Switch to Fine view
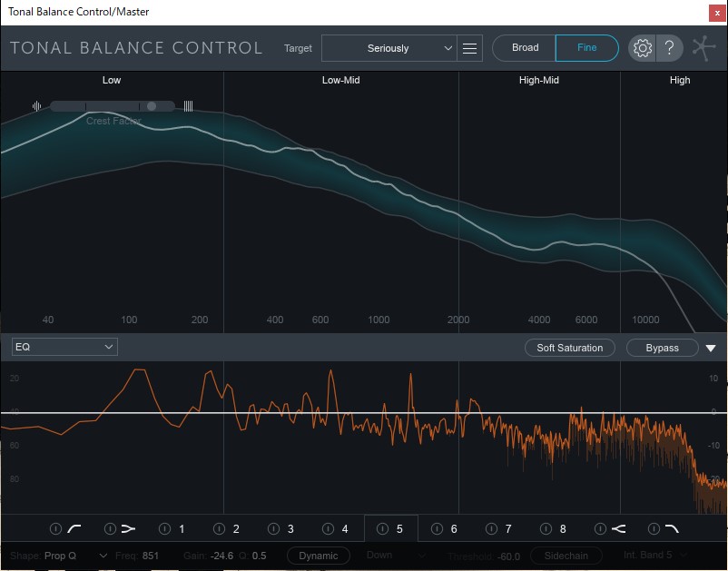Image resolution: width=728 pixels, height=571 pixels. (587, 48)
